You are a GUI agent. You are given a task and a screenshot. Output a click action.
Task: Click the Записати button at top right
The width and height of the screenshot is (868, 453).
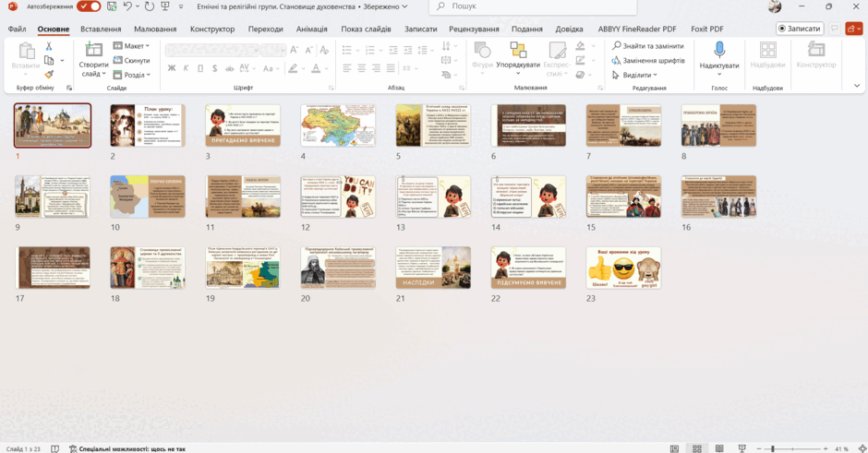(x=800, y=29)
